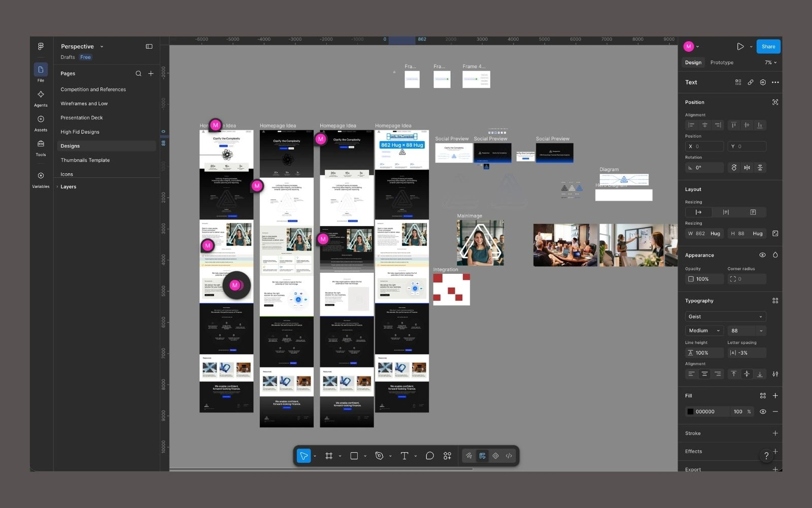Open the Assets panel in sidebar

click(41, 123)
